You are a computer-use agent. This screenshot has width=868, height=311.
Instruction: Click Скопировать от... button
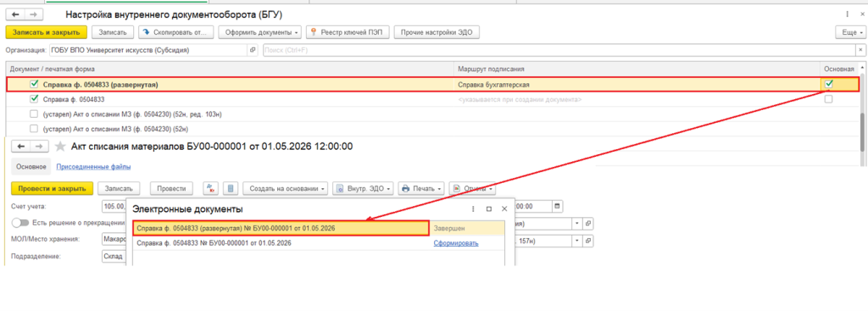coord(176,33)
